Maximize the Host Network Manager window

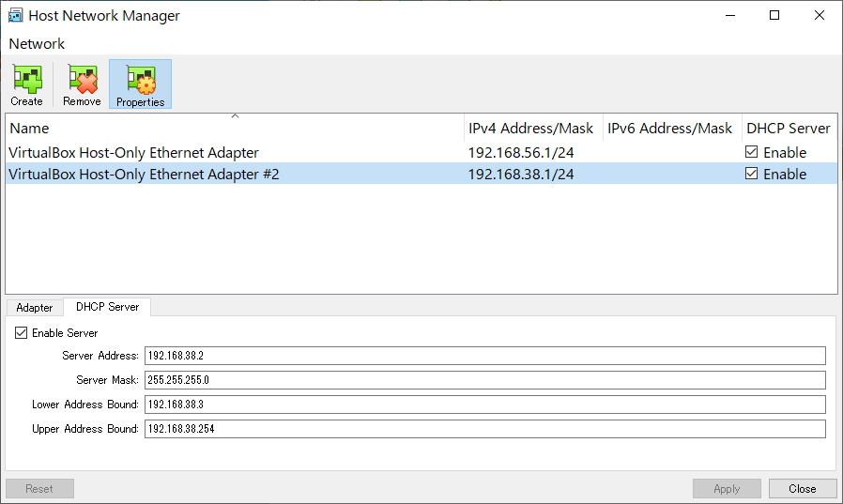click(x=774, y=15)
